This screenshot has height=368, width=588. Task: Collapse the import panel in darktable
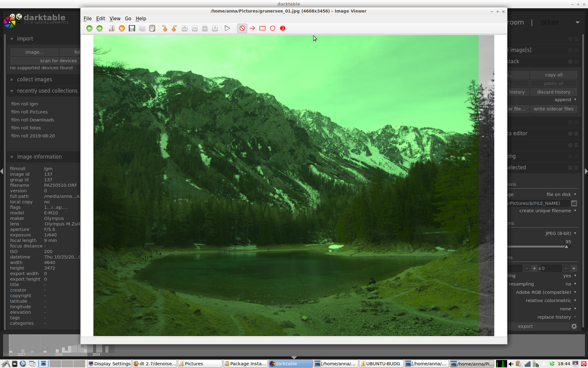click(12, 39)
